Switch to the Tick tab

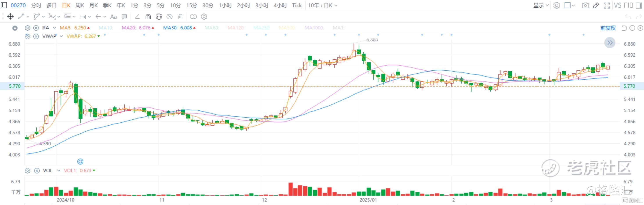297,5
